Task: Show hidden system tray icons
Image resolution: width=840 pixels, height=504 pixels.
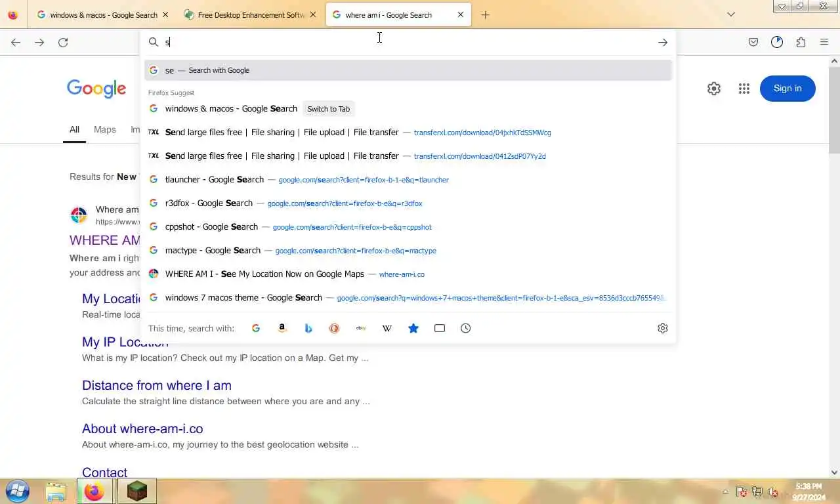Action: (x=725, y=492)
